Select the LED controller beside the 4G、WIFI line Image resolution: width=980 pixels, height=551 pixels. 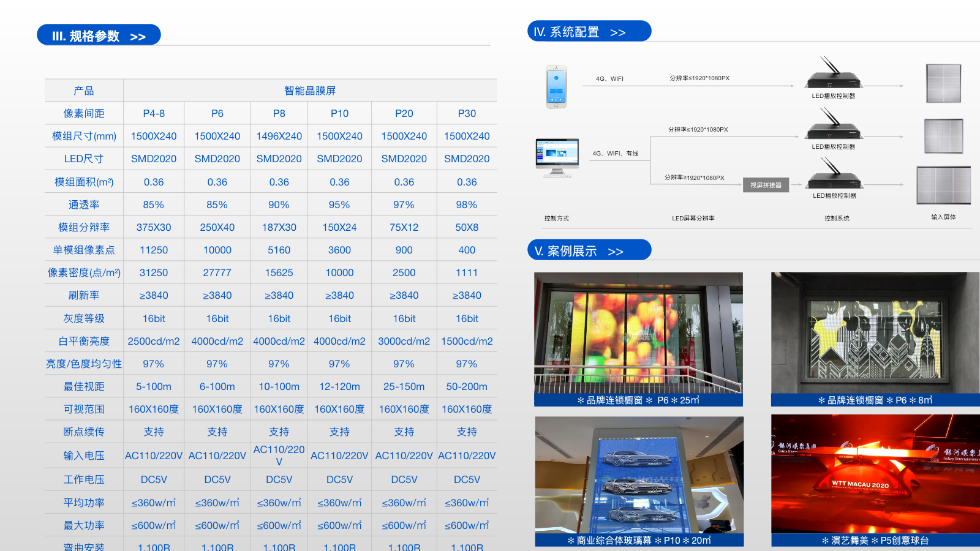click(x=833, y=73)
